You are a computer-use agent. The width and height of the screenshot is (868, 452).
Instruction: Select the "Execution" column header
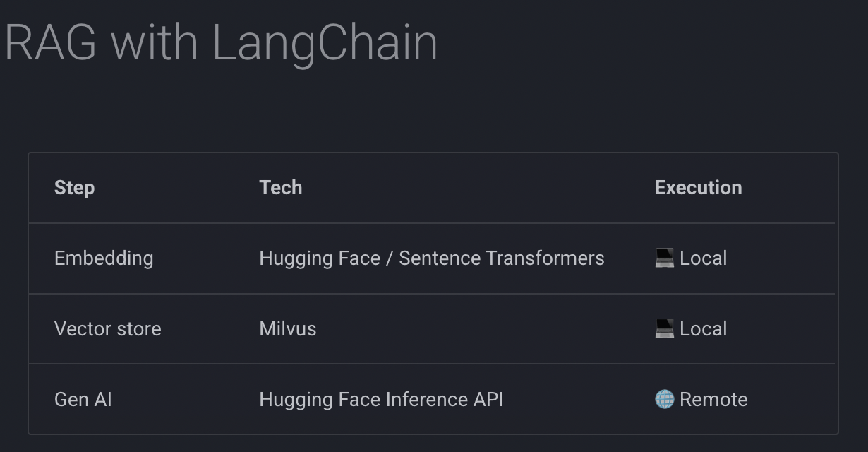[x=699, y=188]
